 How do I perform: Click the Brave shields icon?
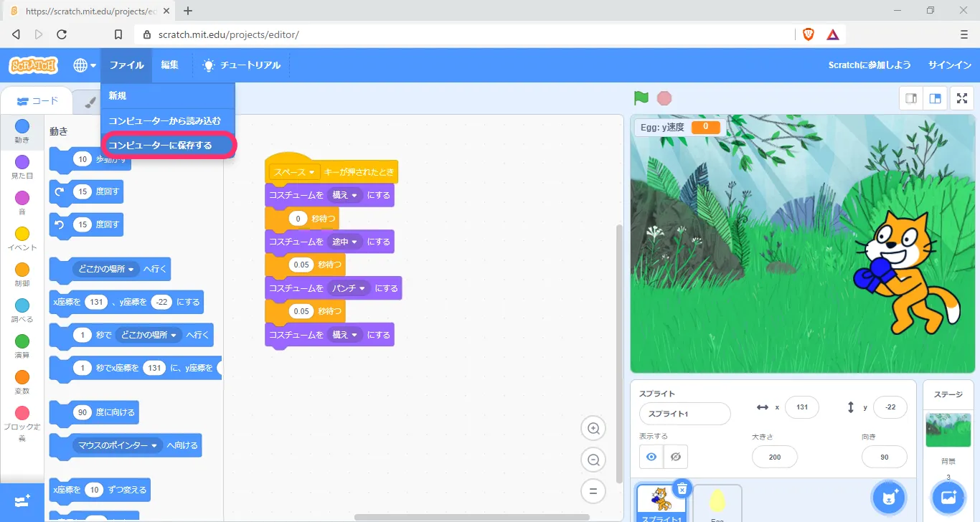click(x=809, y=34)
